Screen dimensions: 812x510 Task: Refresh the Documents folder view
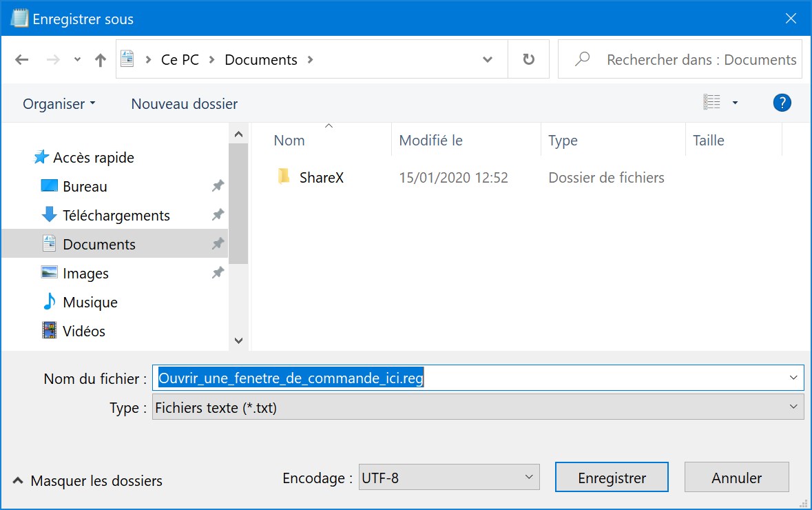(x=528, y=59)
